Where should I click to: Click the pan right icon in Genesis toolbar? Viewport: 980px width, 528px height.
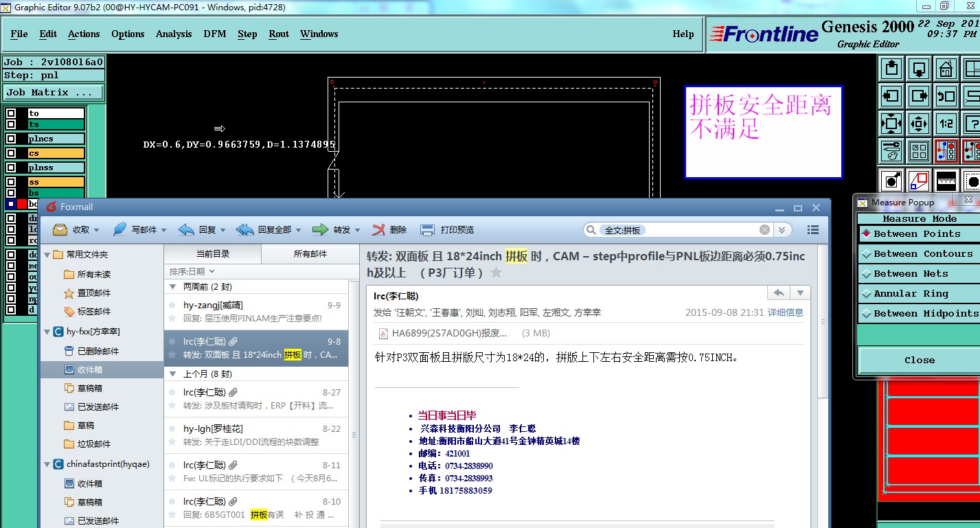coord(918,96)
